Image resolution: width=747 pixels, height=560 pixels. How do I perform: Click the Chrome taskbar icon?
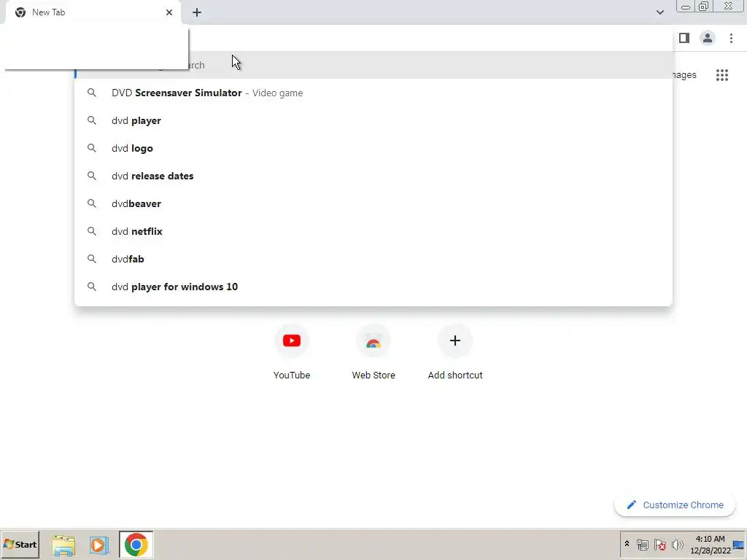click(136, 544)
